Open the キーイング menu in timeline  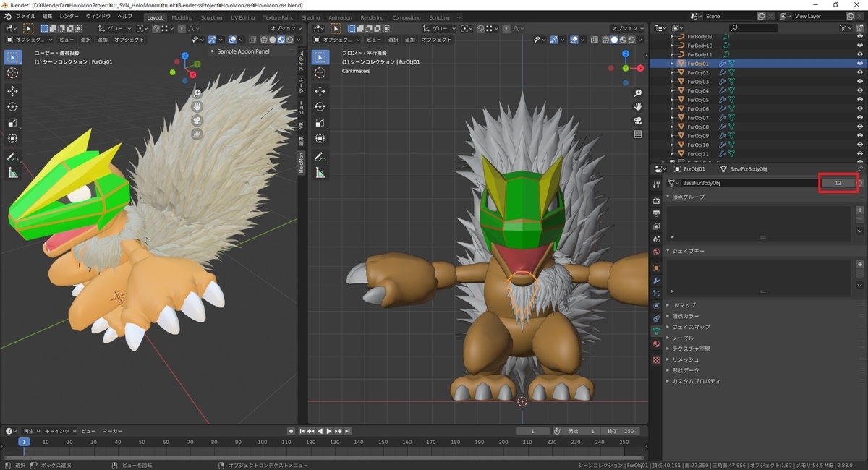tap(59, 431)
